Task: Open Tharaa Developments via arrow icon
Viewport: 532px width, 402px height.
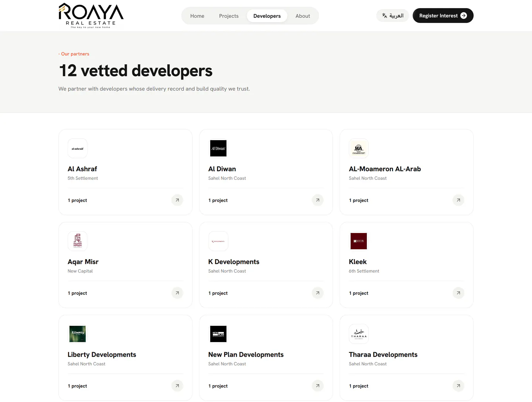Action: (x=458, y=386)
